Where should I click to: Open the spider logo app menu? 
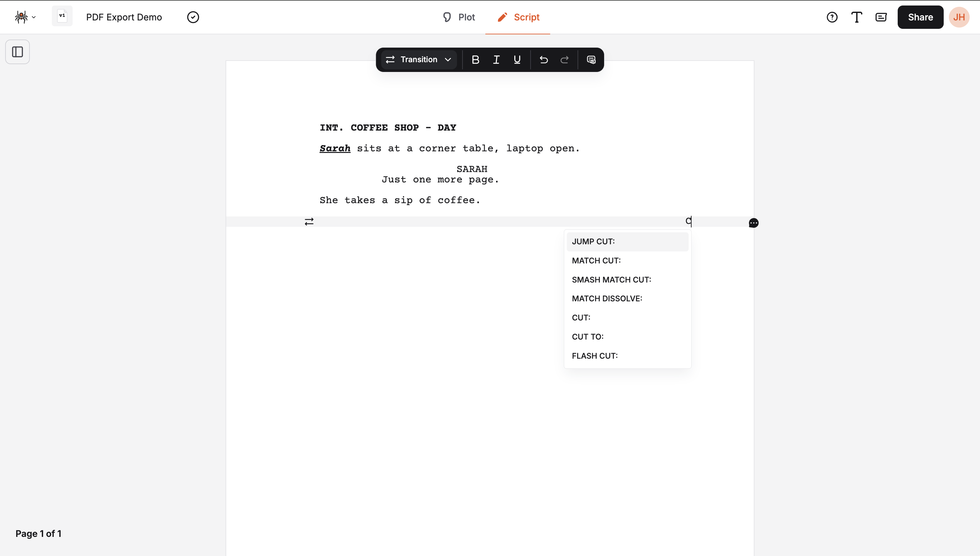25,17
